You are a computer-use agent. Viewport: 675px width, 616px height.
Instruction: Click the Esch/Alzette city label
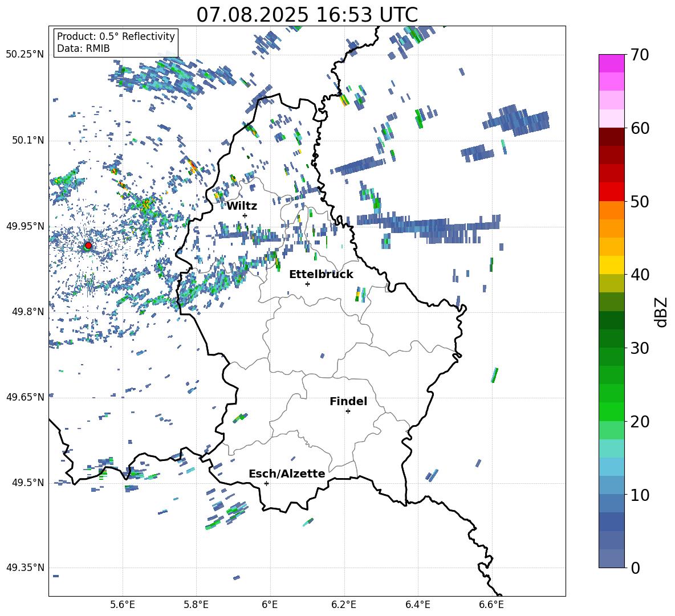pyautogui.click(x=287, y=474)
